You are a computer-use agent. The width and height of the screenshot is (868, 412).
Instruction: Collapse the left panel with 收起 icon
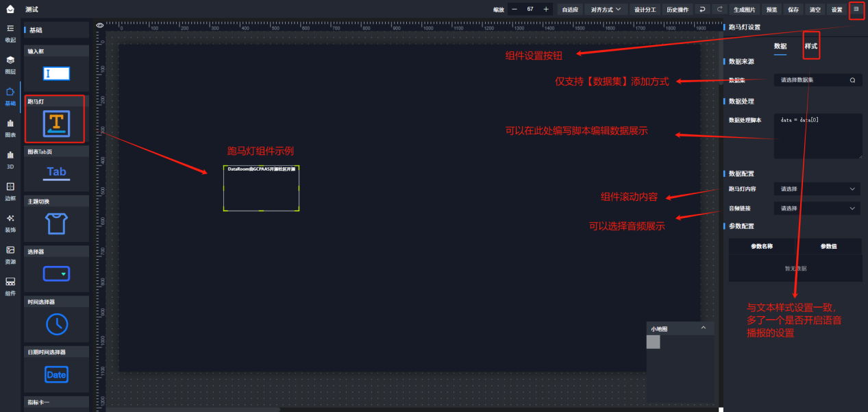pos(10,32)
